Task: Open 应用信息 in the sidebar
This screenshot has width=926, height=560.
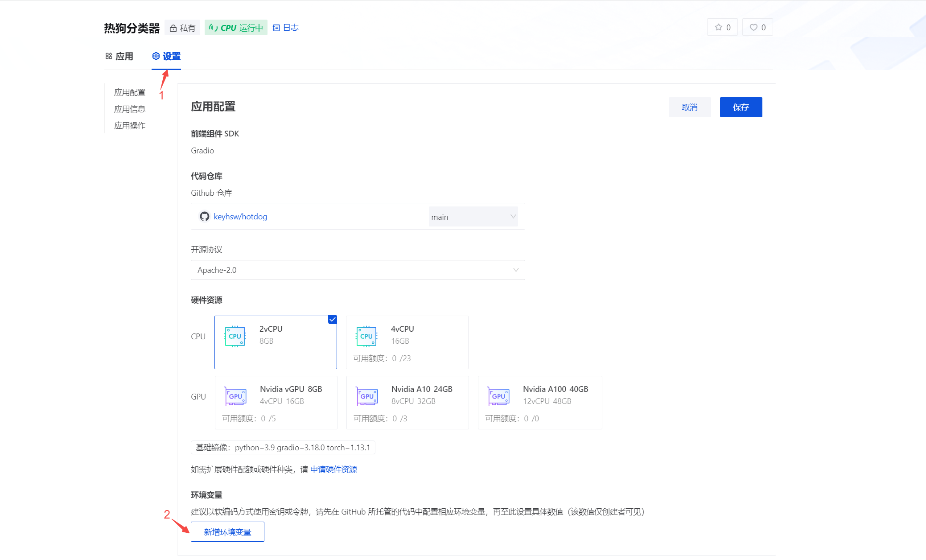Action: (x=129, y=108)
